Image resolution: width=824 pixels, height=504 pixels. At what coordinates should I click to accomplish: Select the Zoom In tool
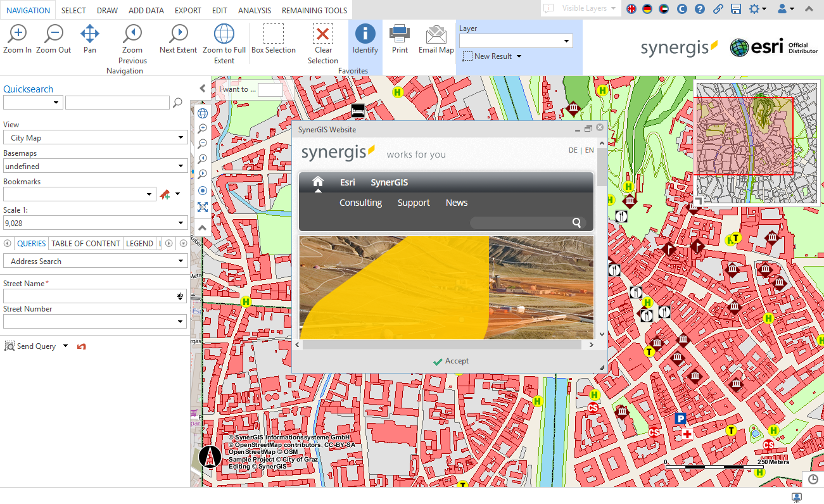[16, 38]
